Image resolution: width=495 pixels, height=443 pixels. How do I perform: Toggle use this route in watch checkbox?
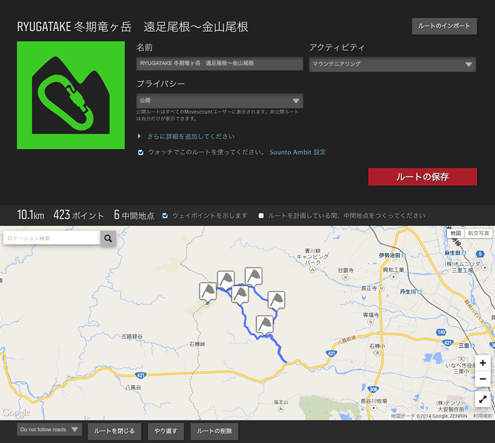click(x=141, y=153)
